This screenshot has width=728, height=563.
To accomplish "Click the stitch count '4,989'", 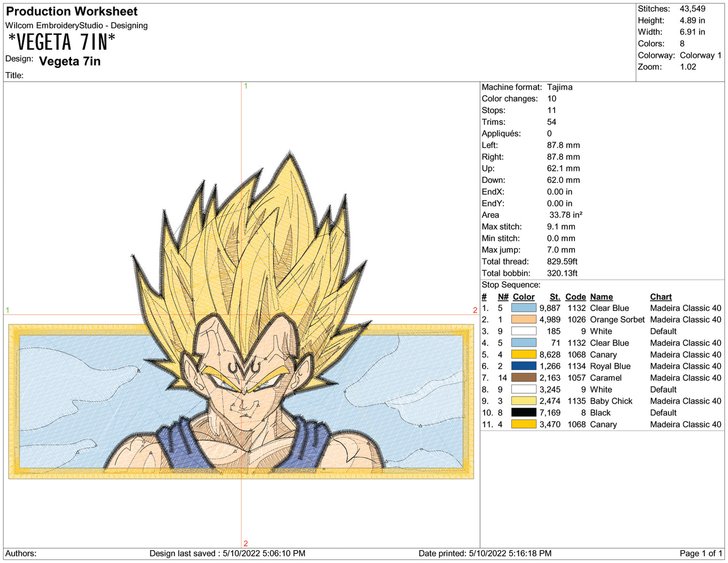I will click(550, 320).
